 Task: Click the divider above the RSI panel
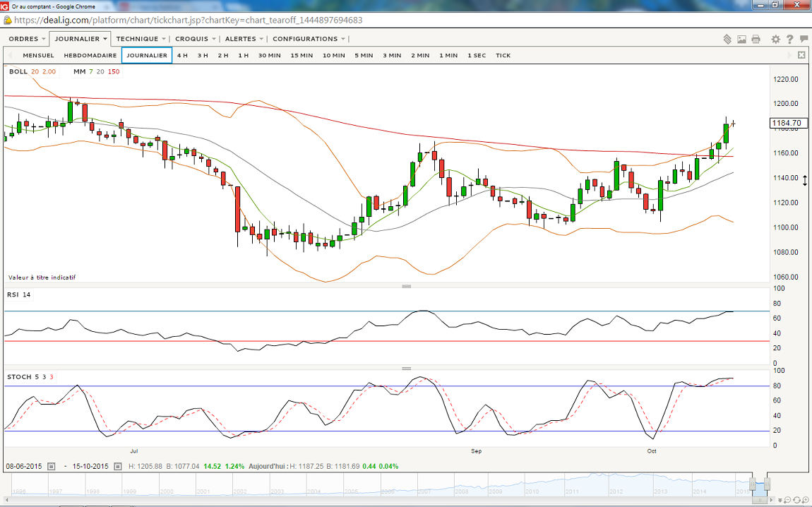(x=406, y=286)
